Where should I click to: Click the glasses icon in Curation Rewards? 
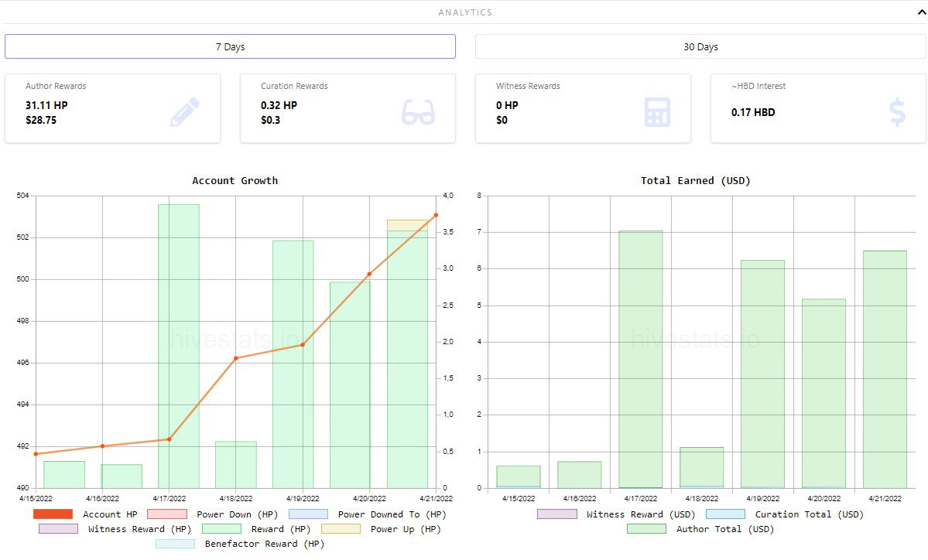[418, 112]
